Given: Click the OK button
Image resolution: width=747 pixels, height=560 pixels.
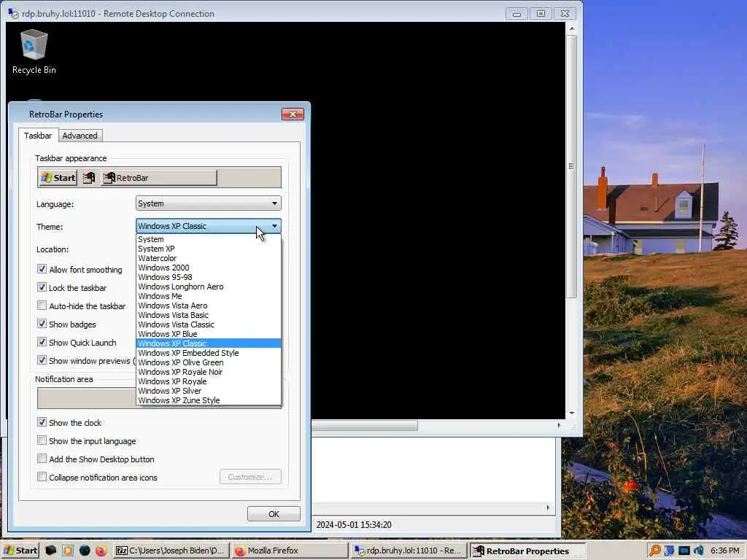Looking at the screenshot, I should [274, 514].
